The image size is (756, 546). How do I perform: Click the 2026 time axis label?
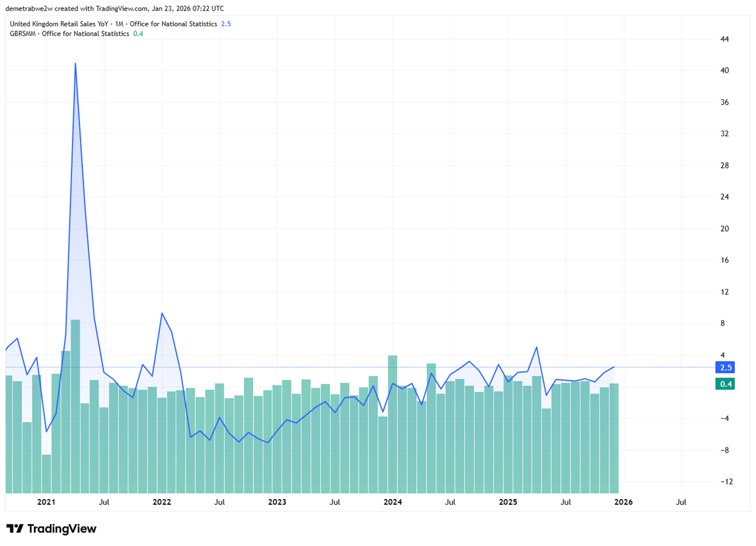click(623, 502)
